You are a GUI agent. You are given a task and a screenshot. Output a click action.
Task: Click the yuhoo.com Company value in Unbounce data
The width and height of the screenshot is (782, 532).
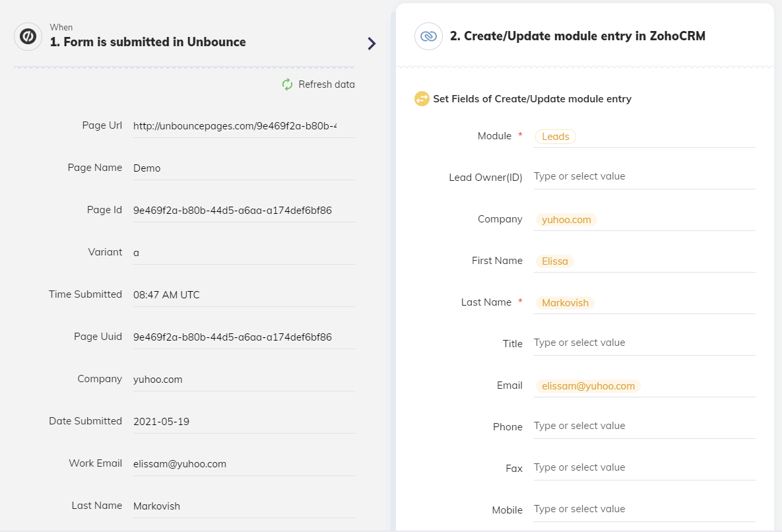158,380
